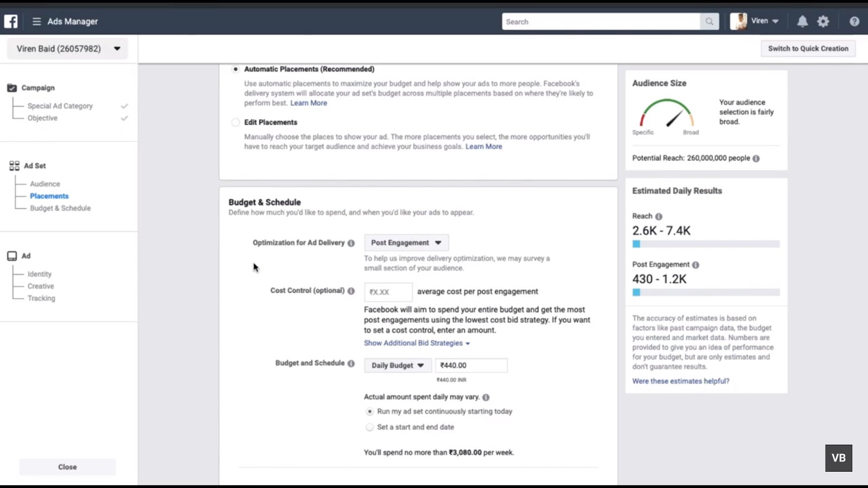Open the settings gear icon
Screen dimensions: 868x488
click(x=823, y=22)
